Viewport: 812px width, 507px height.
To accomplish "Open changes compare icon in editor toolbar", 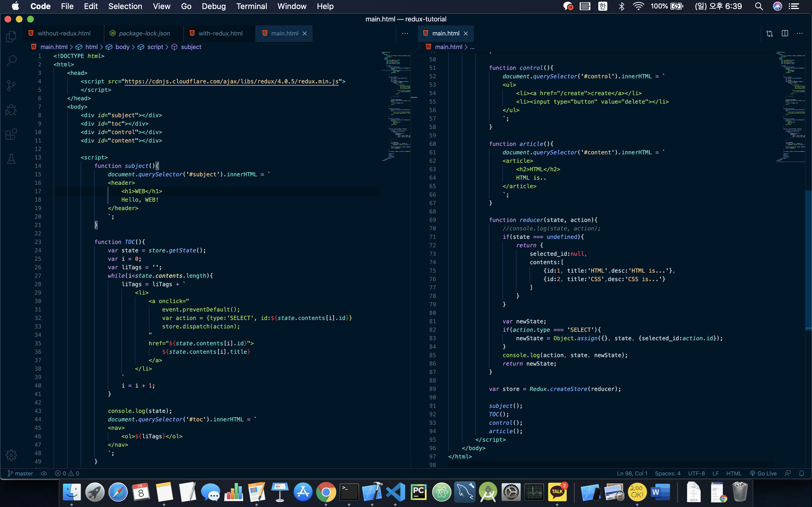I will [x=769, y=33].
